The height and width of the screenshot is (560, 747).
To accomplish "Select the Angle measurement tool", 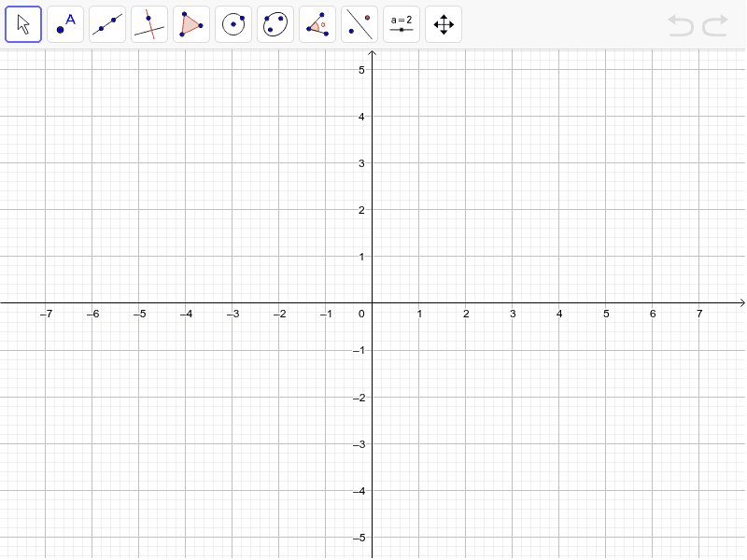I will pos(317,23).
